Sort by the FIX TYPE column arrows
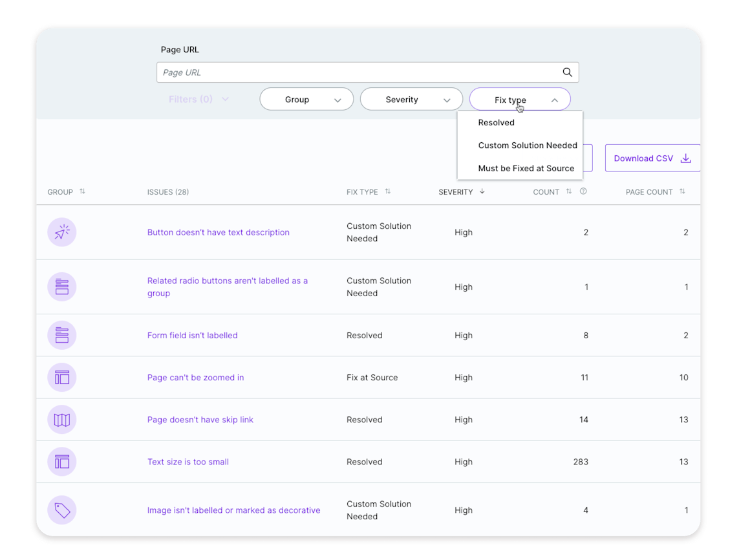This screenshot has width=750, height=560. point(388,191)
